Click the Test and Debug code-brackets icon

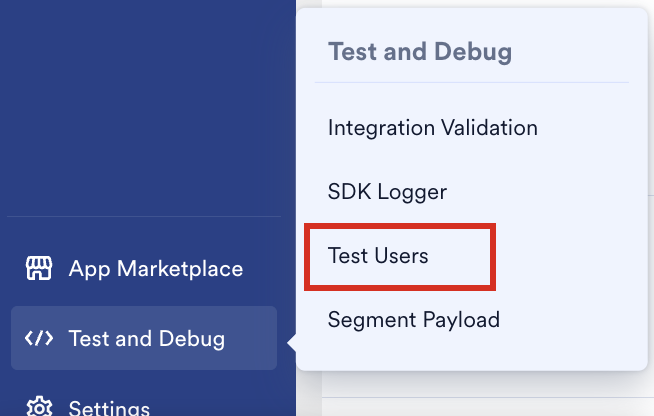point(39,338)
